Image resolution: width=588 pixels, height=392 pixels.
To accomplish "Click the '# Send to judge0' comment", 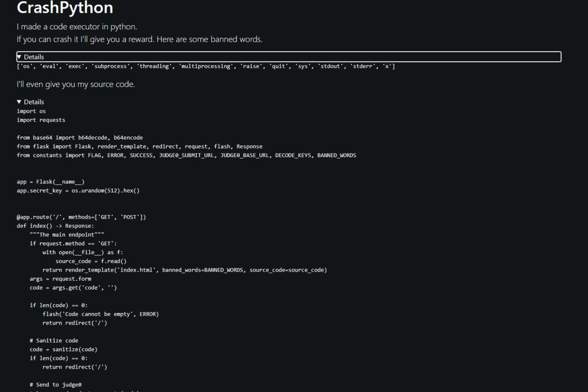I will [x=56, y=385].
